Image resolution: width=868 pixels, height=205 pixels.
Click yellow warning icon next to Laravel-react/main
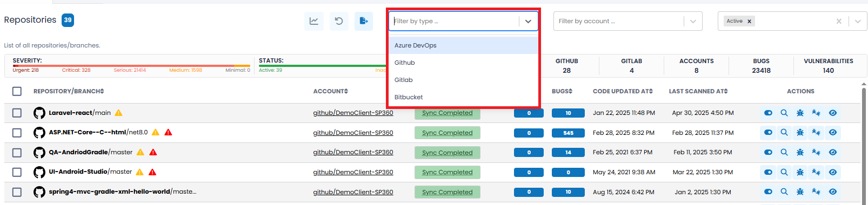(x=118, y=113)
